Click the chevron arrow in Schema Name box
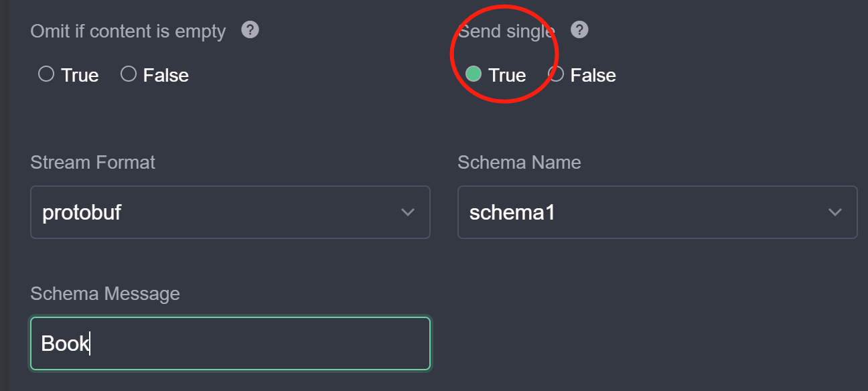The image size is (868, 391). [835, 212]
